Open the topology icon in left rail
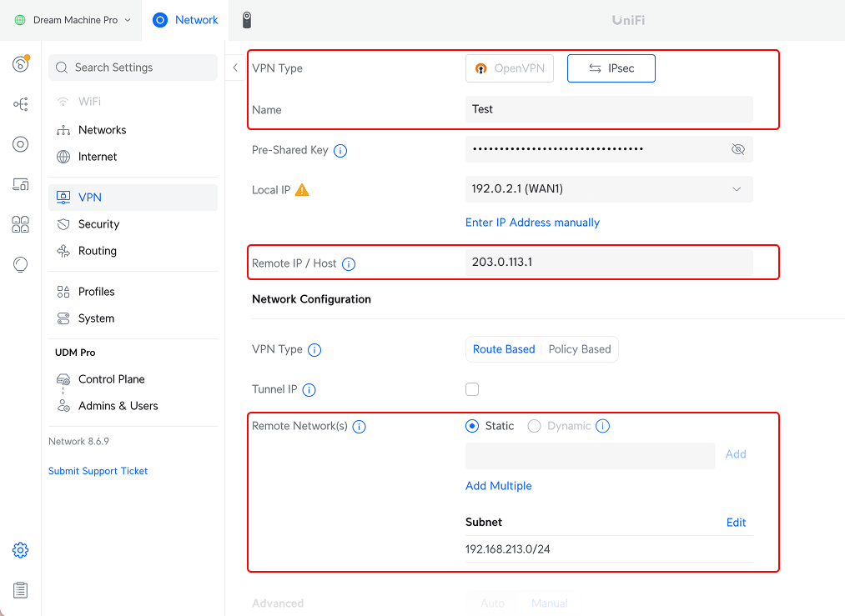This screenshot has width=845, height=616. (21, 104)
